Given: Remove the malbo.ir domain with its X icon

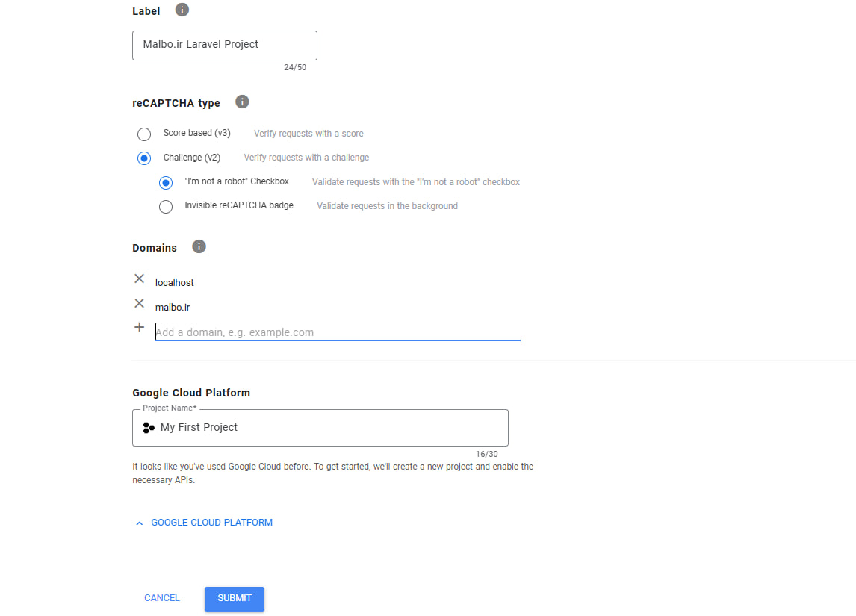Looking at the screenshot, I should [139, 303].
